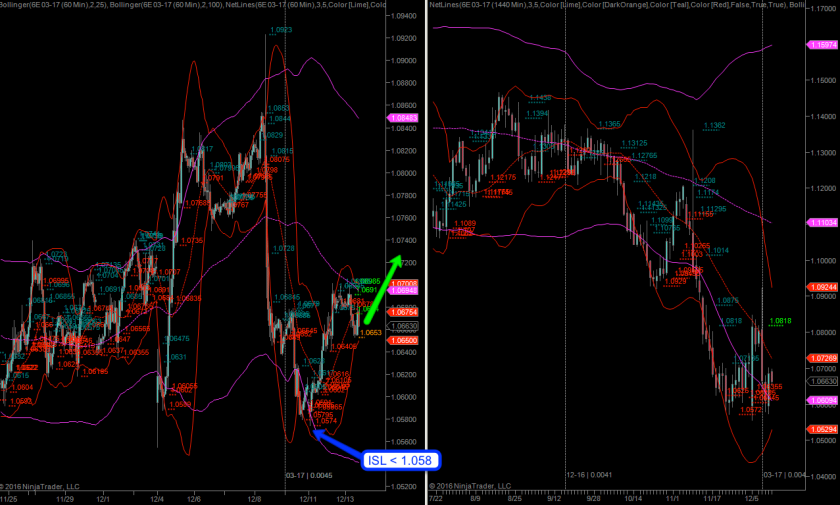
Task: Click the 1.1014 label on daily chart
Action: tap(718, 251)
